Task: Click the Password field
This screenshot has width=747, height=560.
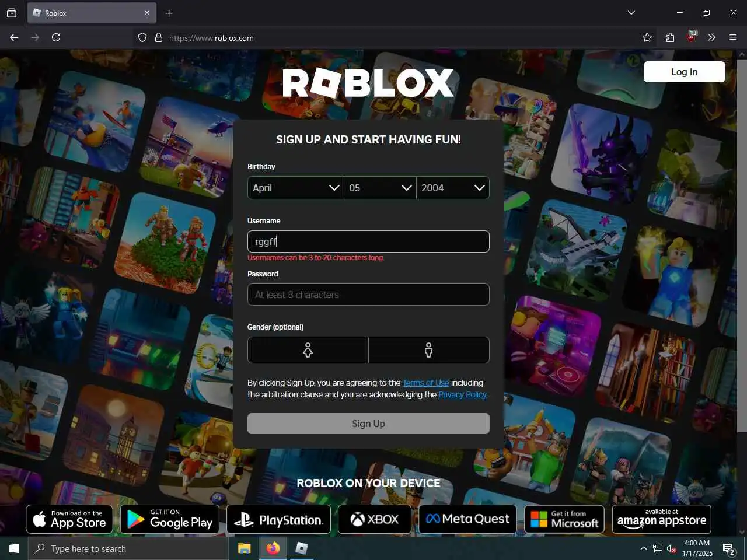Action: [x=368, y=295]
